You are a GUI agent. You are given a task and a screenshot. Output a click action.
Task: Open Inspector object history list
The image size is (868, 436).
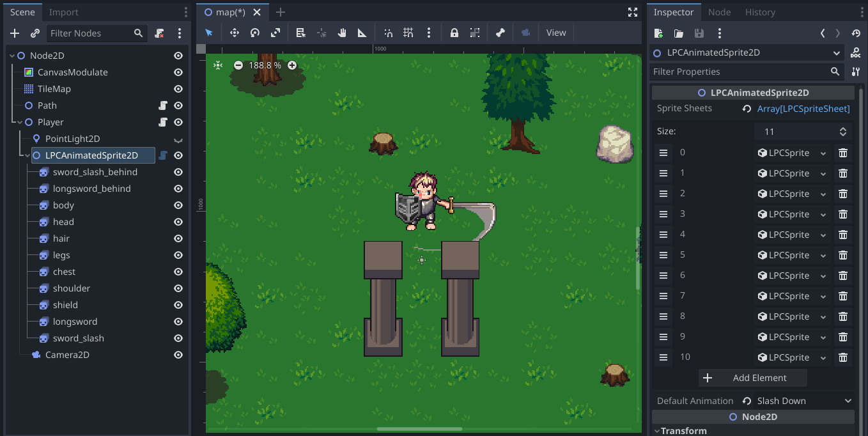coord(856,33)
